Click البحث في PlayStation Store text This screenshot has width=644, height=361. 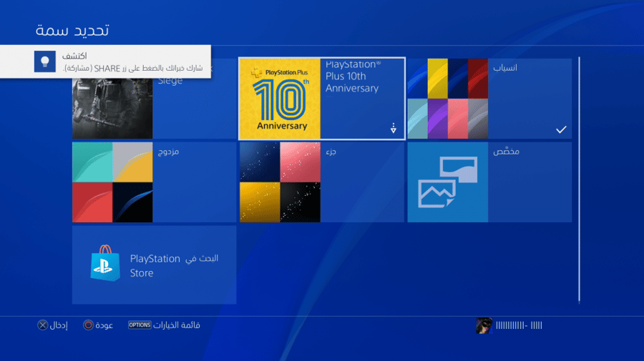(174, 265)
